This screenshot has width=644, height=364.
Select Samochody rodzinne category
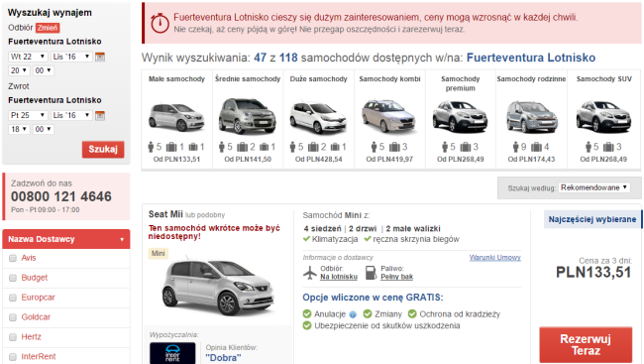[x=531, y=119]
